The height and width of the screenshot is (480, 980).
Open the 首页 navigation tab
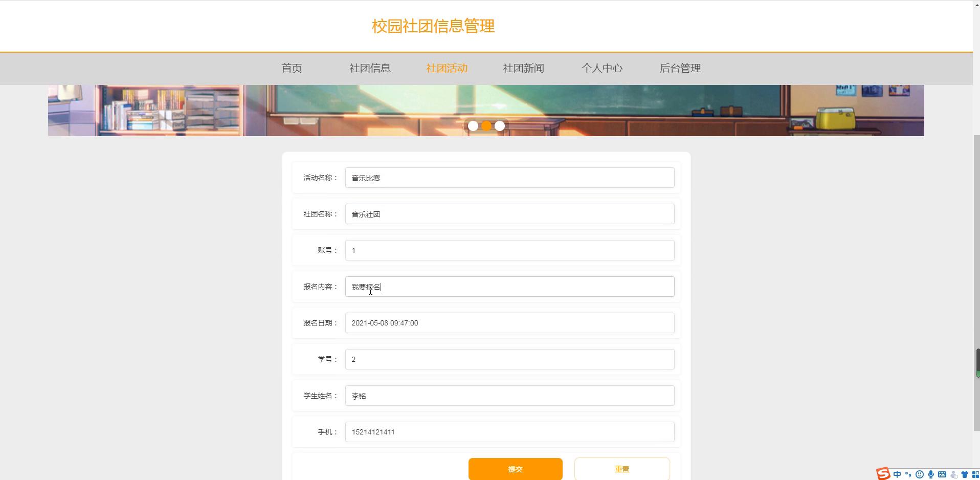coord(292,68)
